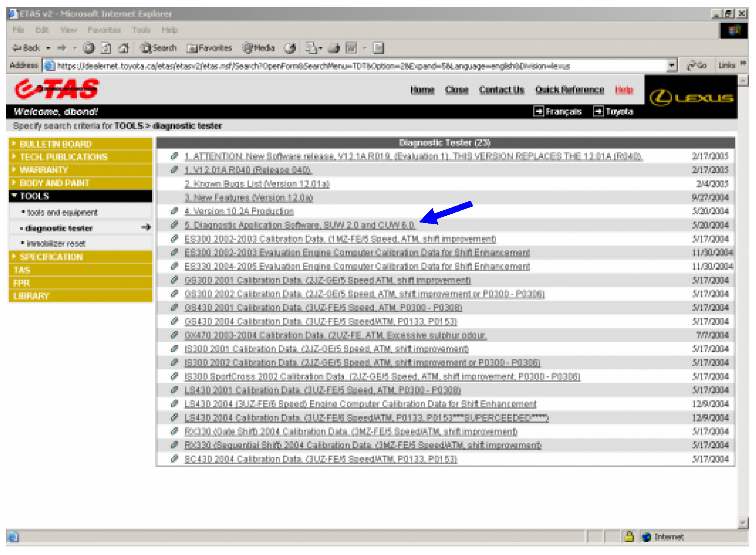Click the IE Refresh toolbar icon
The height and width of the screenshot is (555, 756).
point(106,48)
